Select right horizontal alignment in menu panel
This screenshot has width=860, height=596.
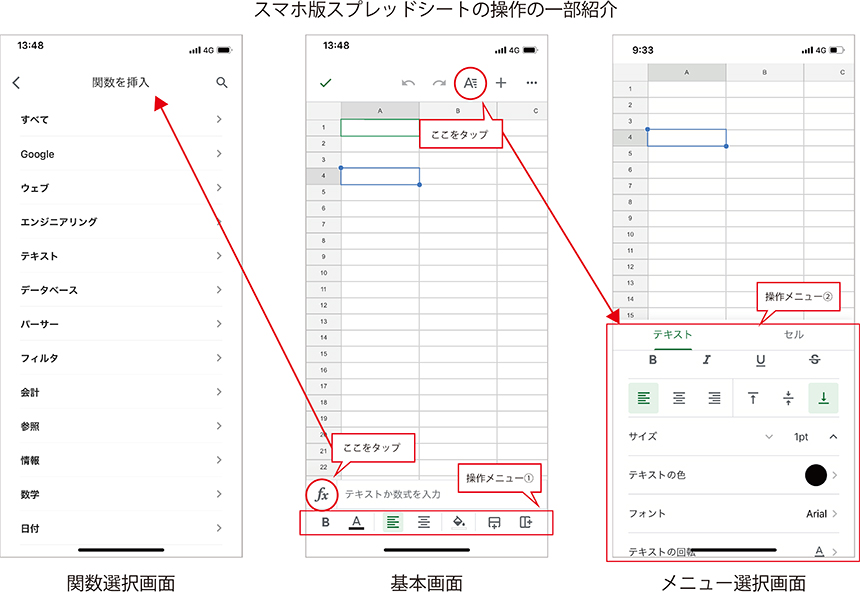[714, 398]
